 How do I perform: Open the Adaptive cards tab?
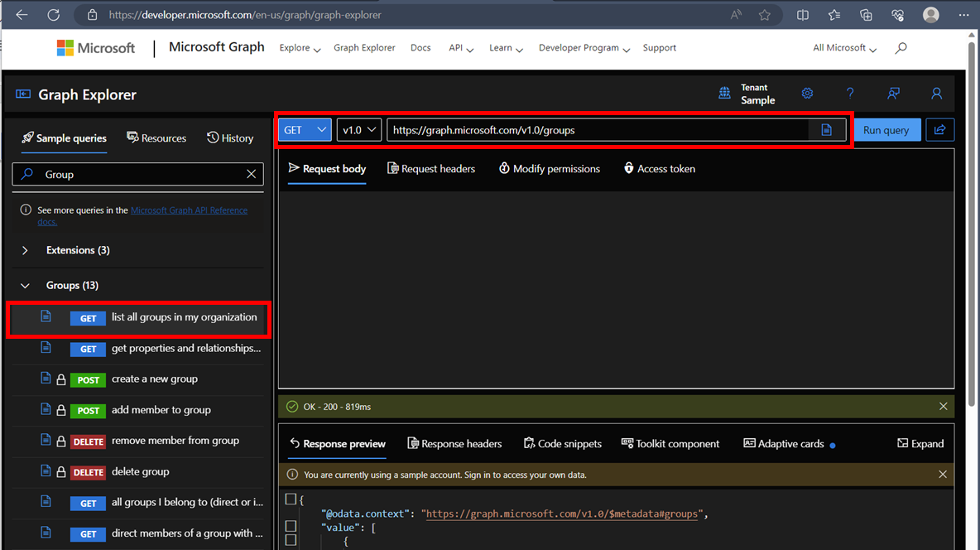pyautogui.click(x=790, y=444)
